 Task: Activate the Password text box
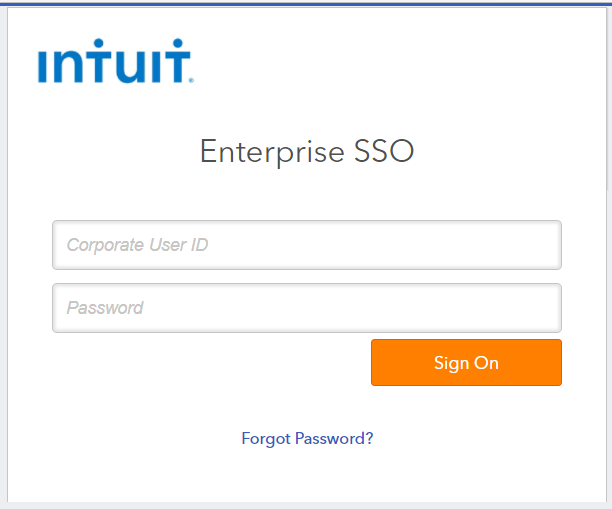[306, 308]
